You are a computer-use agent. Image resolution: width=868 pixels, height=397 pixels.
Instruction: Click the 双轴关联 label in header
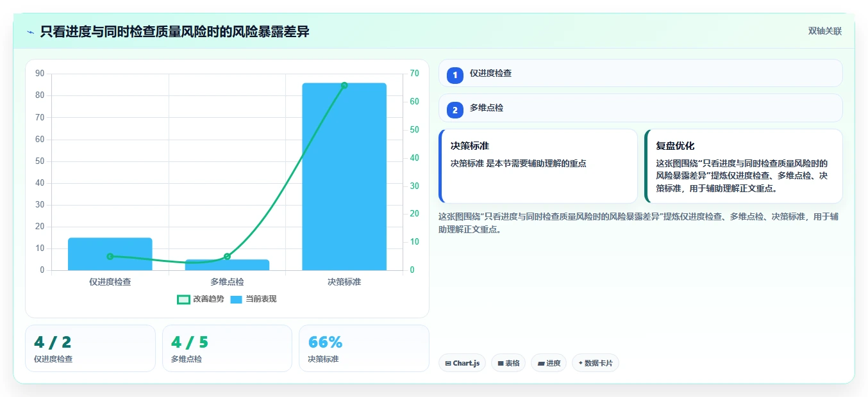pos(824,31)
